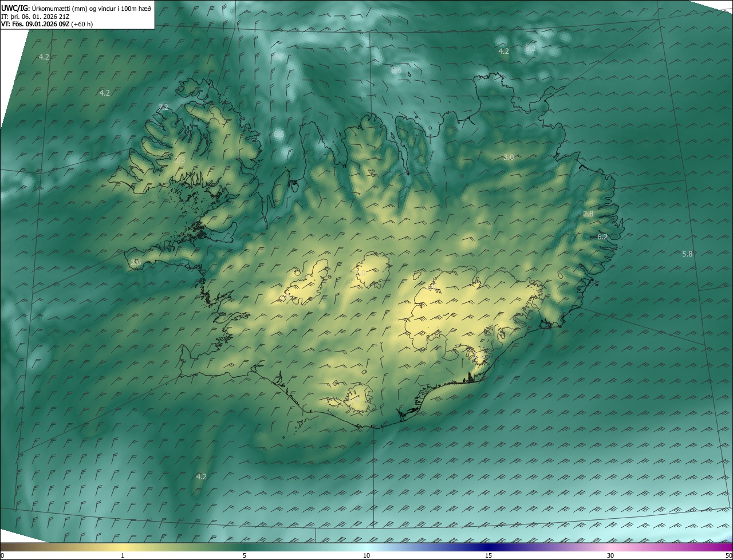Click the '3.0' value label
Viewport: 733px width, 560px height.
tap(509, 157)
